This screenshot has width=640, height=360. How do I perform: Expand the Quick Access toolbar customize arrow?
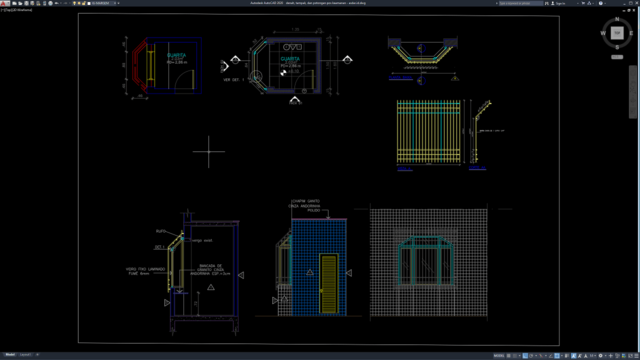point(119,3)
